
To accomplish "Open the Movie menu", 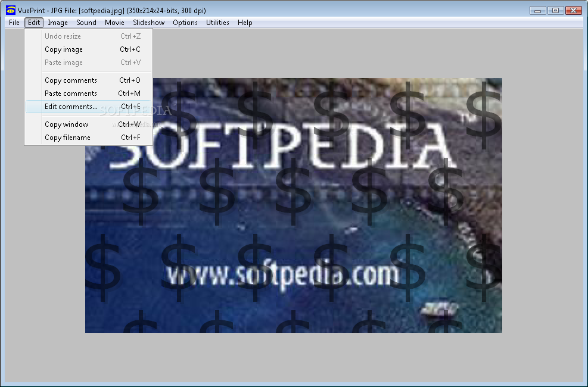I will point(114,23).
